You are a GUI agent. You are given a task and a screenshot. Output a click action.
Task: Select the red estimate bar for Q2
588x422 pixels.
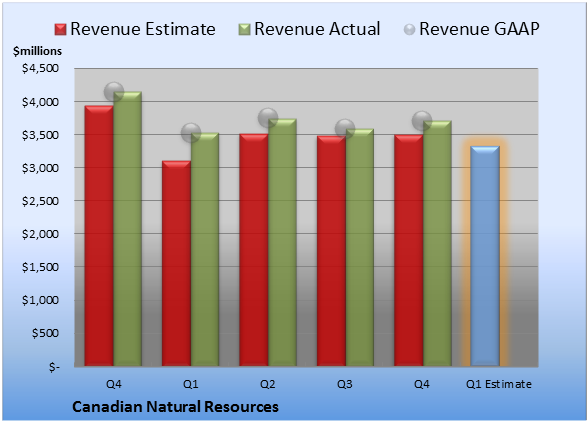(254, 250)
